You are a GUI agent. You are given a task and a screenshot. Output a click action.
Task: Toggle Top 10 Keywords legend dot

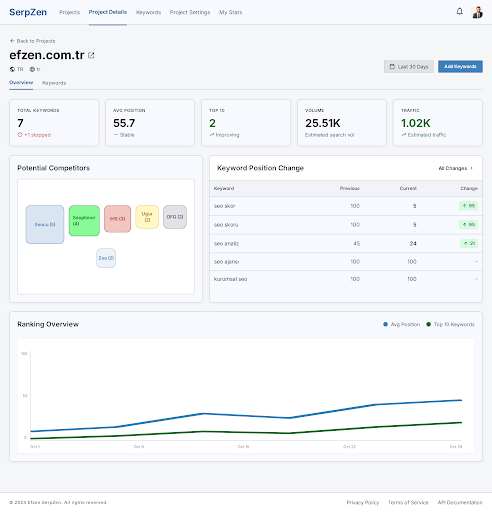point(429,324)
